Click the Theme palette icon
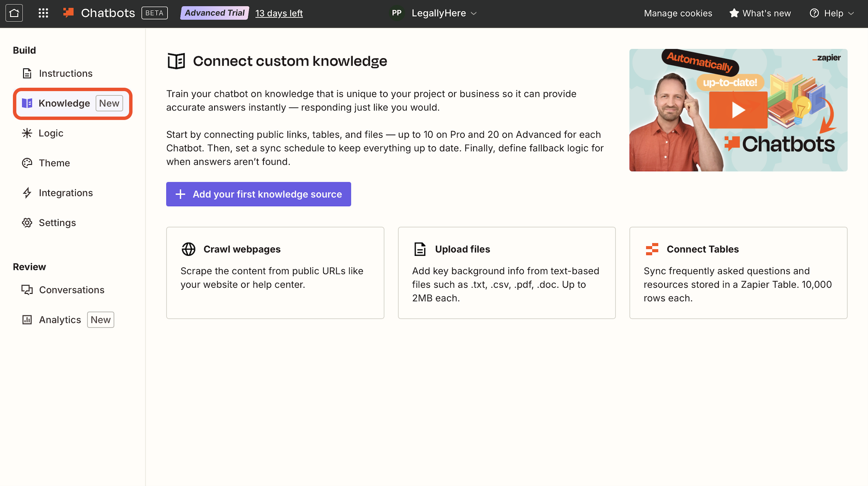Viewport: 868px width, 486px height. [x=27, y=163]
